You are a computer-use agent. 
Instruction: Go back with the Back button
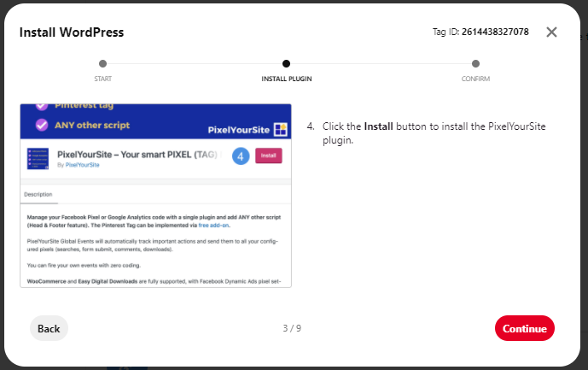[49, 328]
